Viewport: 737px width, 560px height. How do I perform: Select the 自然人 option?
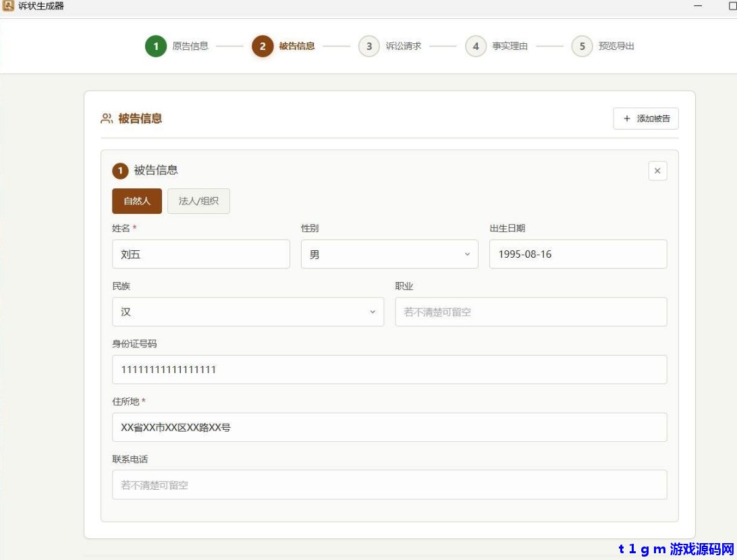point(136,200)
